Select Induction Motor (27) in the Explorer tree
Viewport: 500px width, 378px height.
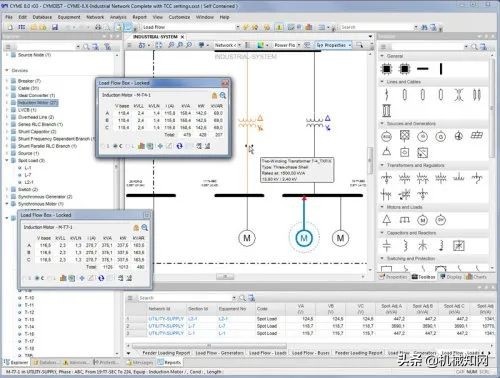point(38,103)
